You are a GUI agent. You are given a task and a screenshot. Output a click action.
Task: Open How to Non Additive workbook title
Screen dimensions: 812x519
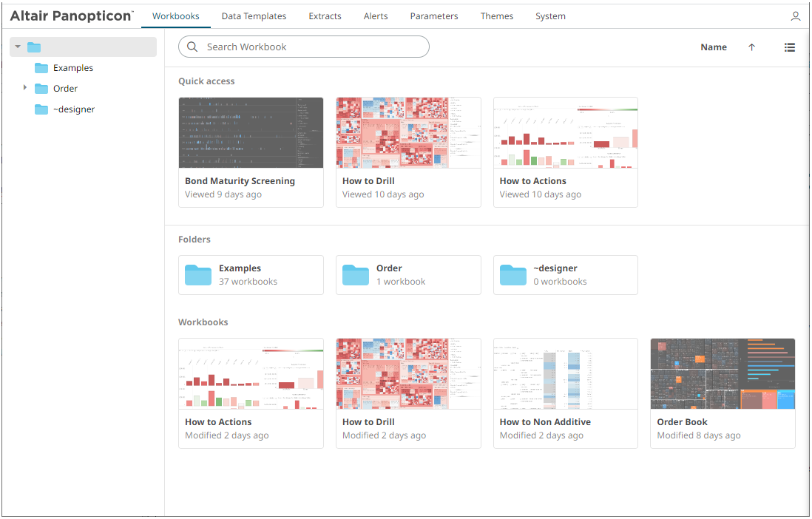(x=545, y=422)
